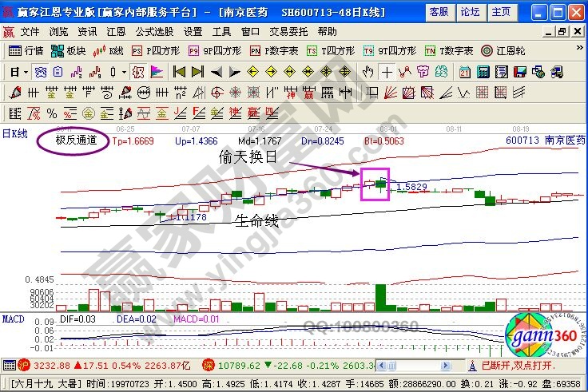Image resolution: width=588 pixels, height=392 pixels.
Task: Click the 沪 Shanghai index icon
Action: [x=24, y=365]
